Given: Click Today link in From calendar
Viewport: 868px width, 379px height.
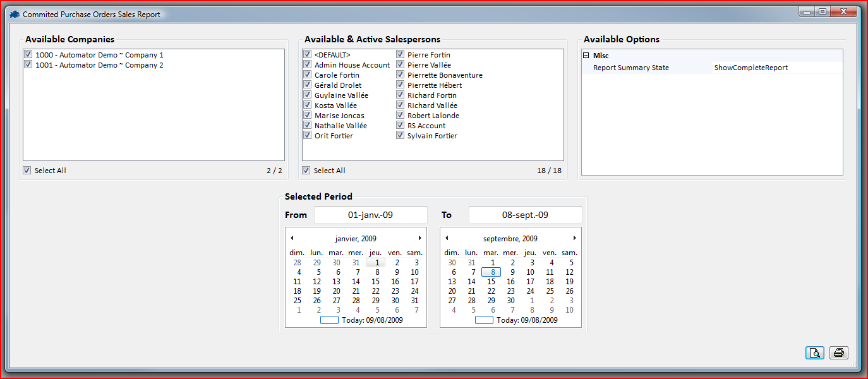Looking at the screenshot, I should 371,320.
